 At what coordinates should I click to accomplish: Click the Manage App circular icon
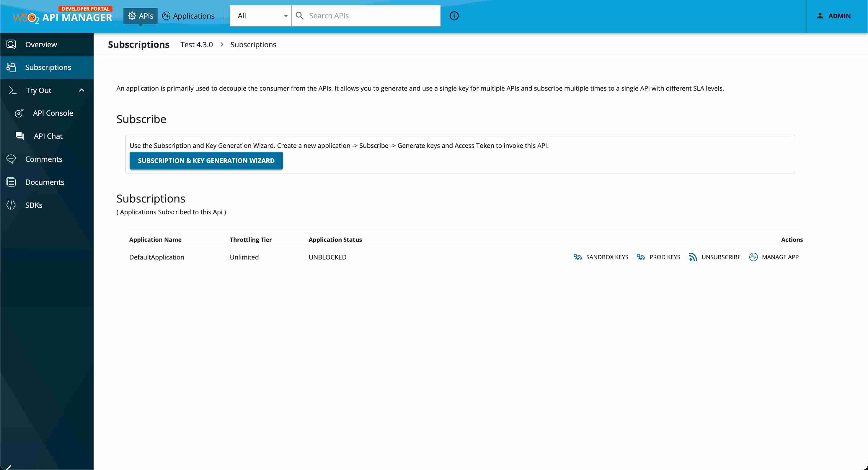pyautogui.click(x=753, y=257)
